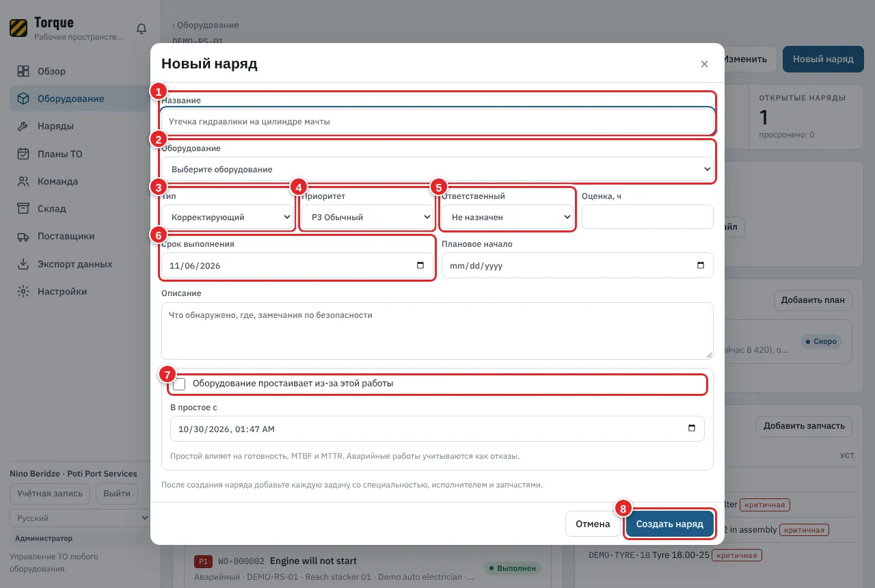
Task: Open the Оборудование selection dropdown
Action: click(x=437, y=170)
